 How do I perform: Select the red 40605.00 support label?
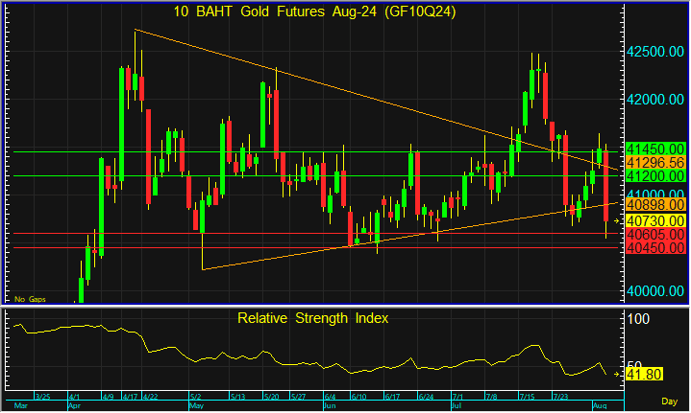point(653,233)
